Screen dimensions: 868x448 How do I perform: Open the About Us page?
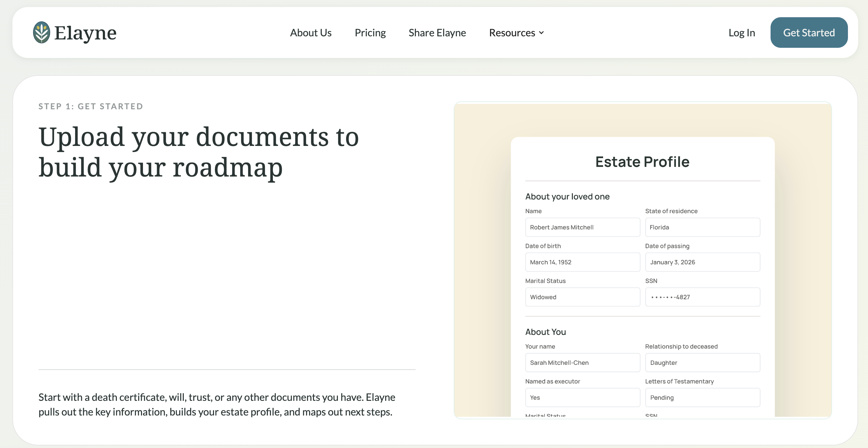coord(311,33)
